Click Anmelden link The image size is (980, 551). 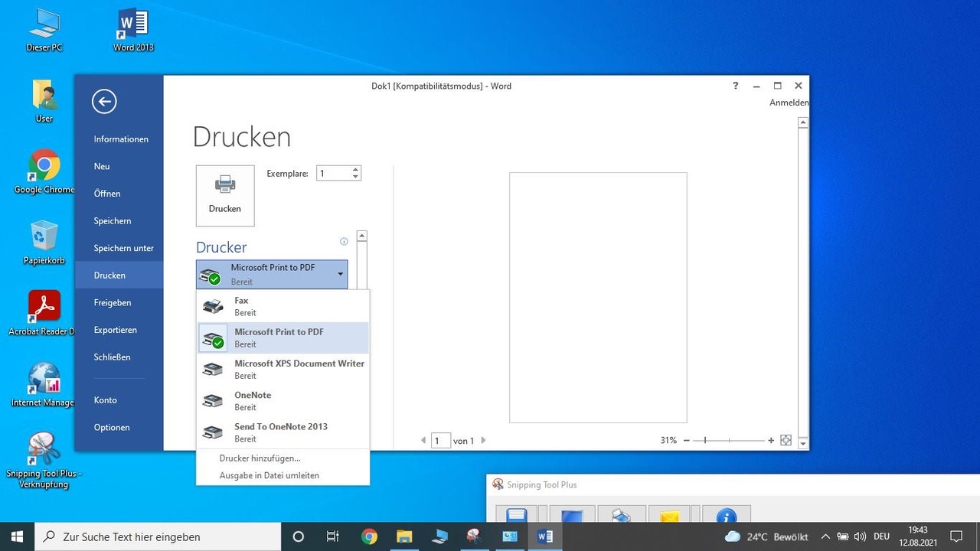(789, 103)
